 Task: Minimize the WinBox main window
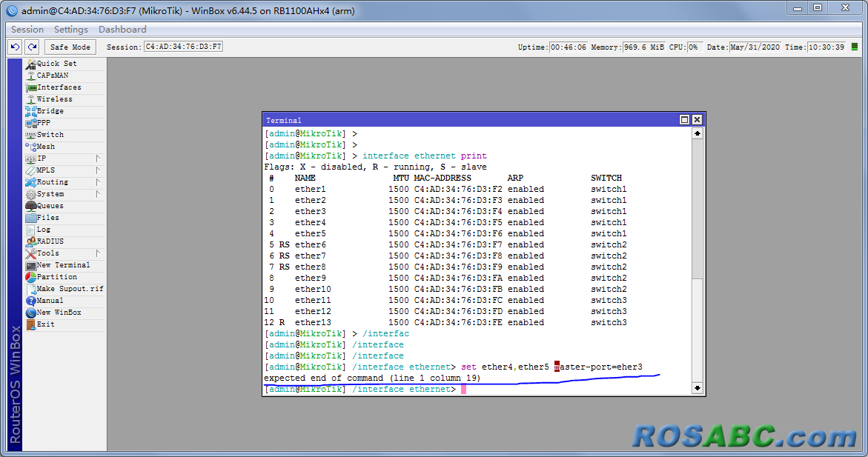point(798,7)
